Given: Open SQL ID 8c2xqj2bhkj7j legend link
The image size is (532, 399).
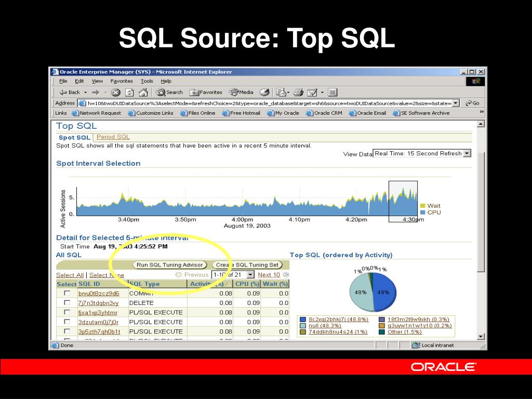Looking at the screenshot, I should click(x=338, y=320).
